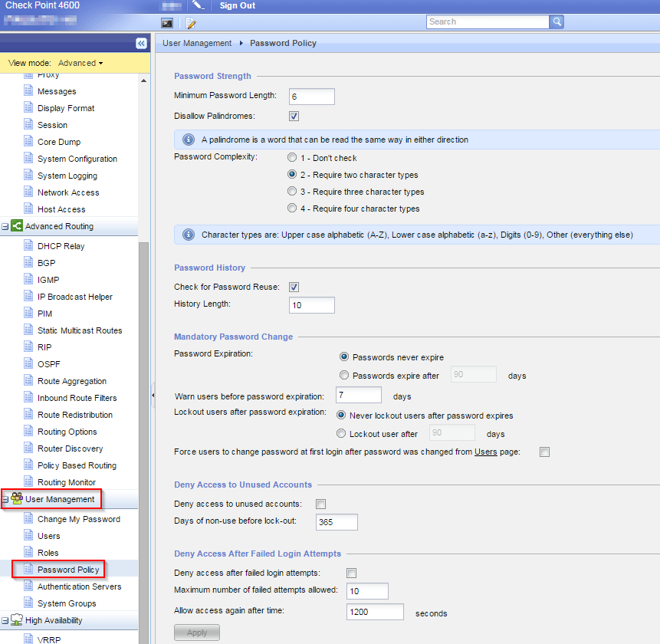660x644 pixels.
Task: Select Require four character types option
Action: [292, 209]
